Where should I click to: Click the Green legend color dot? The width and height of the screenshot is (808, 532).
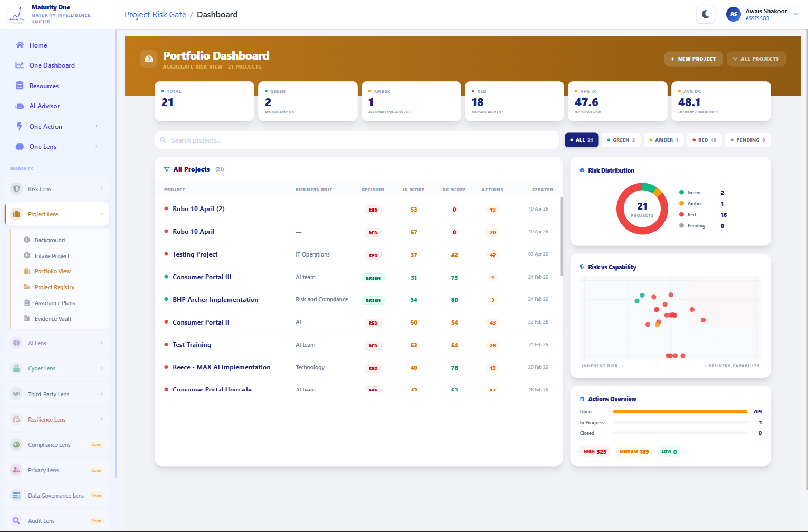click(x=681, y=192)
